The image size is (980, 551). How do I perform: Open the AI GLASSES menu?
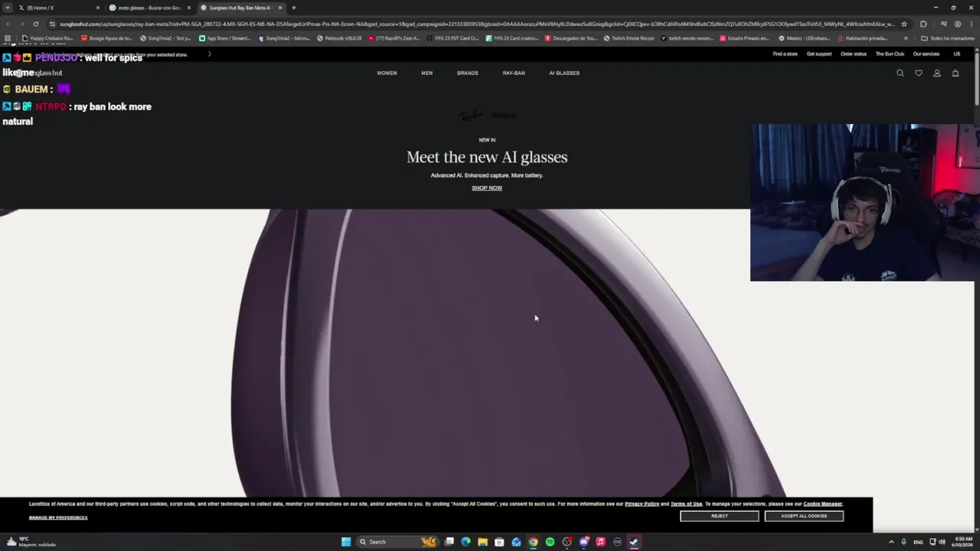[564, 73]
